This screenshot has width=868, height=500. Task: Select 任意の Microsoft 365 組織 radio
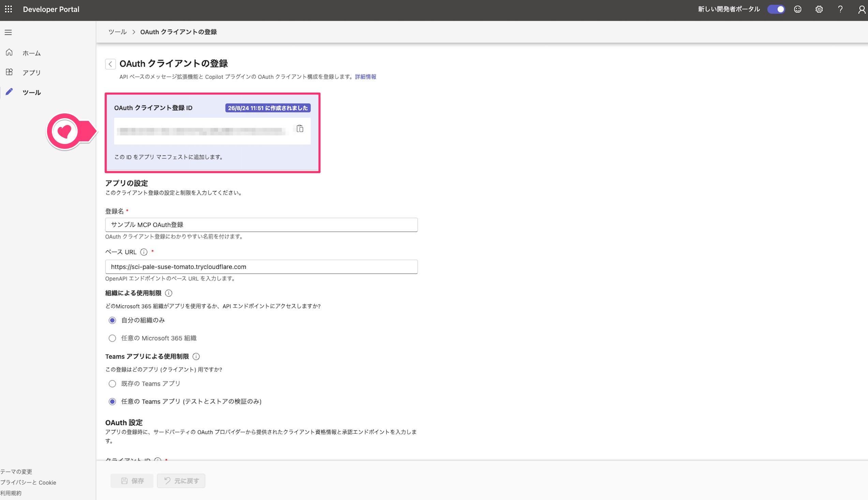tap(112, 338)
